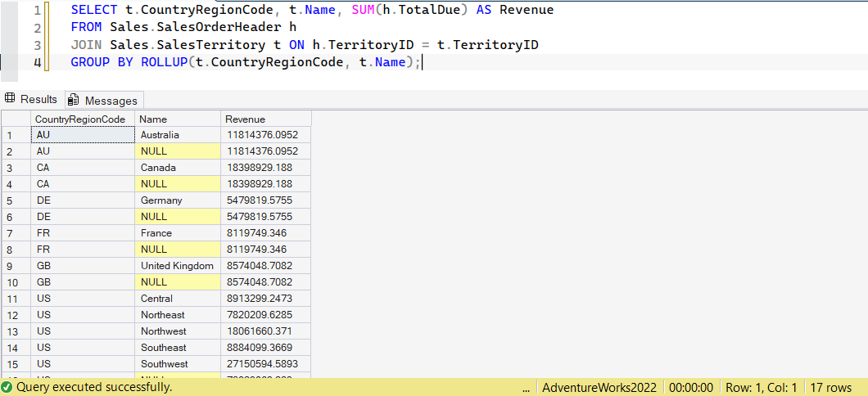Click revenue value 18061660.371
Viewport: 868px width, 396px height.
tap(266, 331)
